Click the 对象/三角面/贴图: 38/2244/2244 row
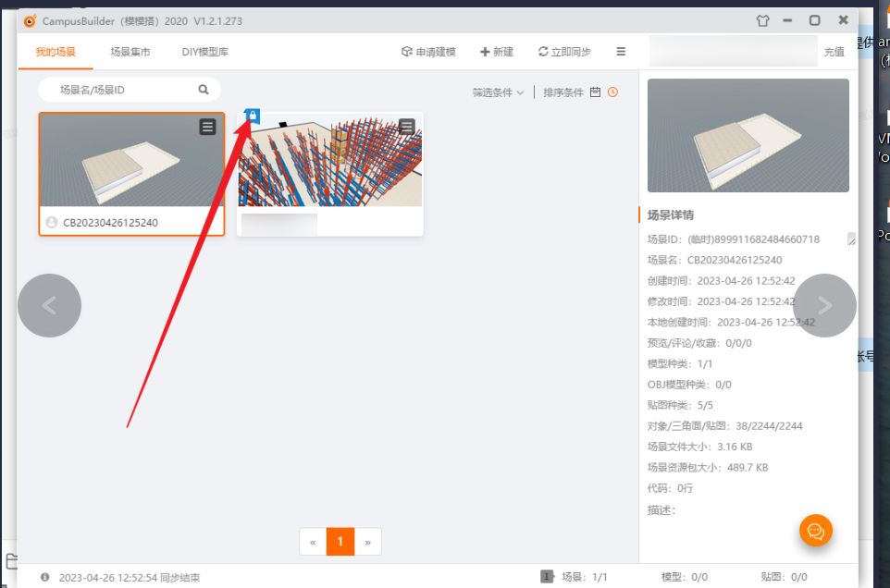 pyautogui.click(x=724, y=426)
